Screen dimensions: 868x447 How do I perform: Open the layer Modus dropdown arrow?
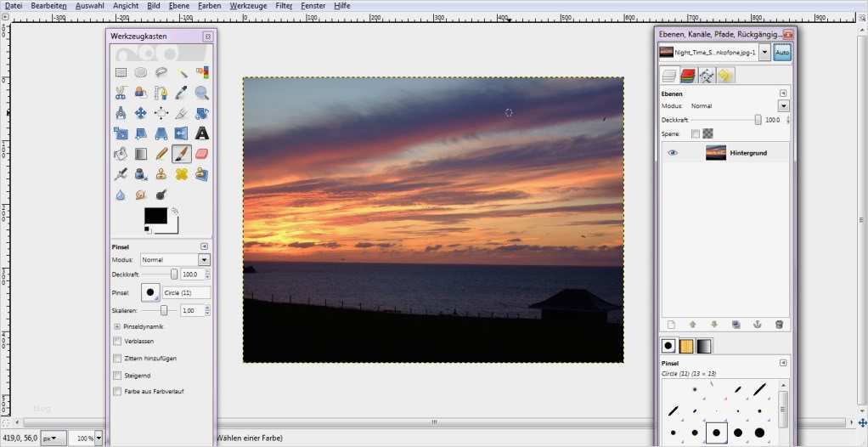coord(783,105)
